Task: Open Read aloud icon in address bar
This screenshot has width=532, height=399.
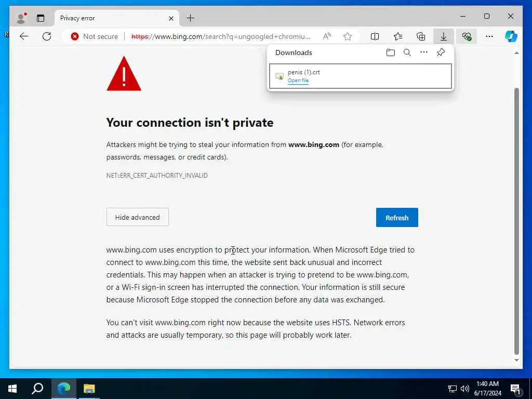Action: click(327, 36)
